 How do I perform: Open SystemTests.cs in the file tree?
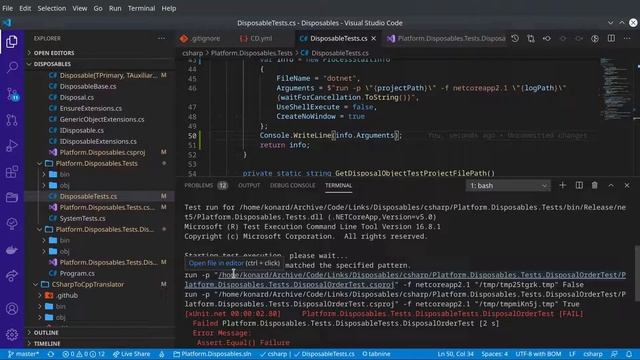82,218
